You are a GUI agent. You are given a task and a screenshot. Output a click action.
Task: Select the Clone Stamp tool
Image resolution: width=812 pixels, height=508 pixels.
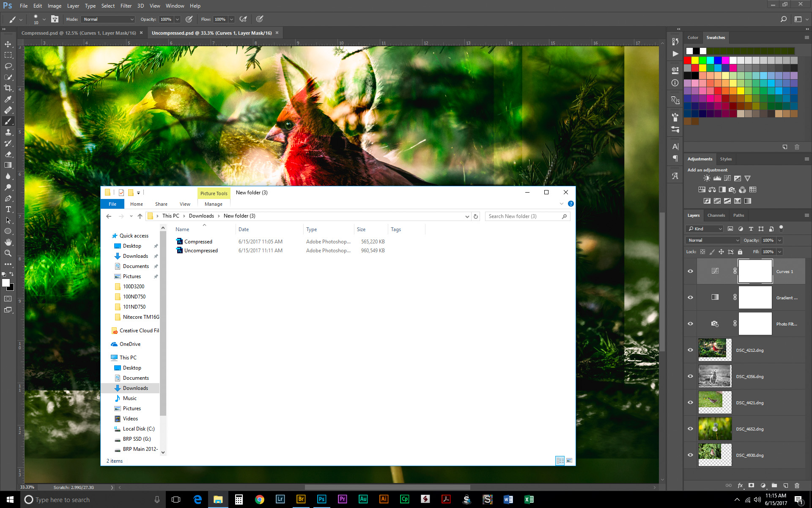pyautogui.click(x=8, y=133)
